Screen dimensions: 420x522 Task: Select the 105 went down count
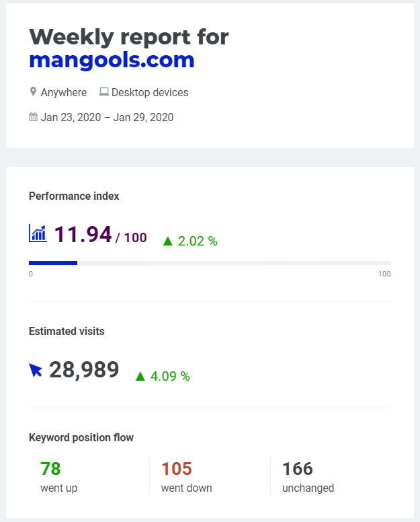pos(177,469)
